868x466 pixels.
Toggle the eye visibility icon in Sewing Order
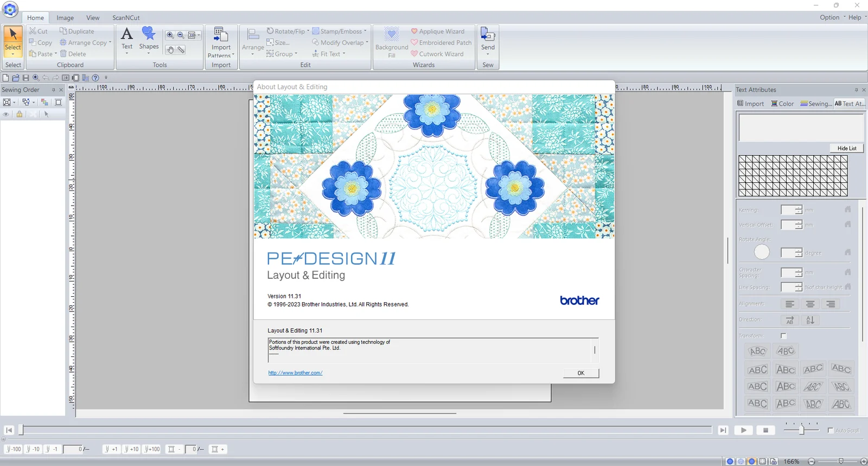click(6, 114)
